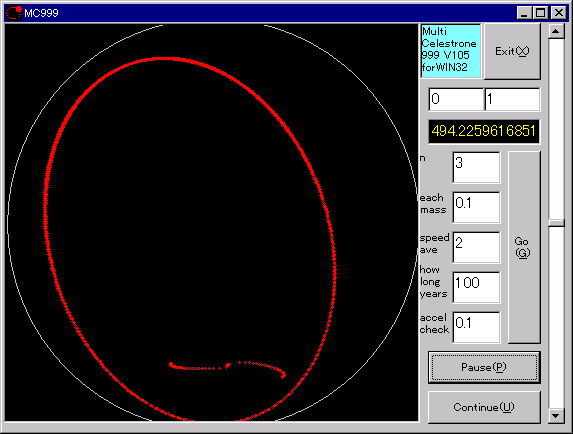This screenshot has width=573, height=434.
Task: Click the Continue(U) button
Action: click(x=484, y=407)
